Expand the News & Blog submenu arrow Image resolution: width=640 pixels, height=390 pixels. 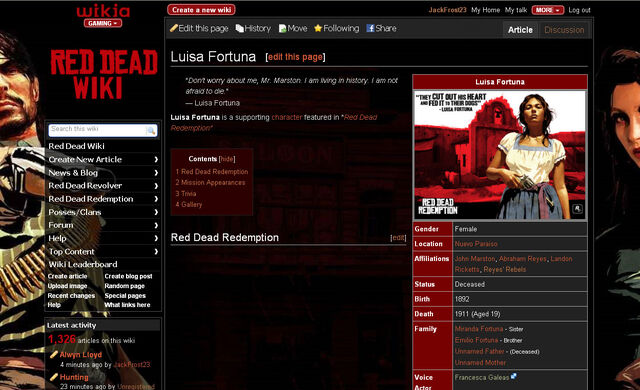(x=156, y=173)
